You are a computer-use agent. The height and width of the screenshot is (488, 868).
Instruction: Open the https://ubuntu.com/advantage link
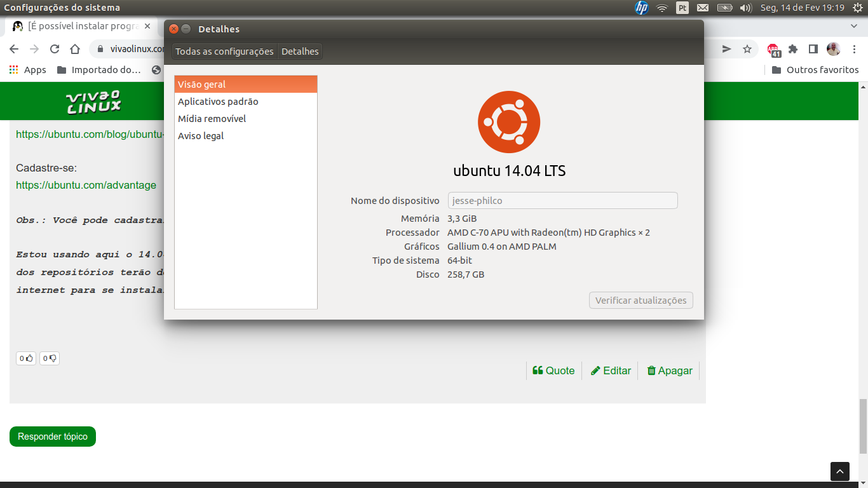[86, 185]
